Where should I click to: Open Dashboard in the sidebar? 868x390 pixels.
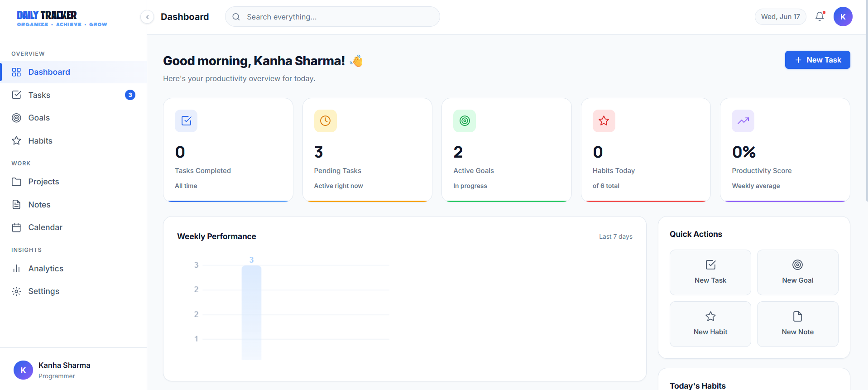pyautogui.click(x=73, y=72)
